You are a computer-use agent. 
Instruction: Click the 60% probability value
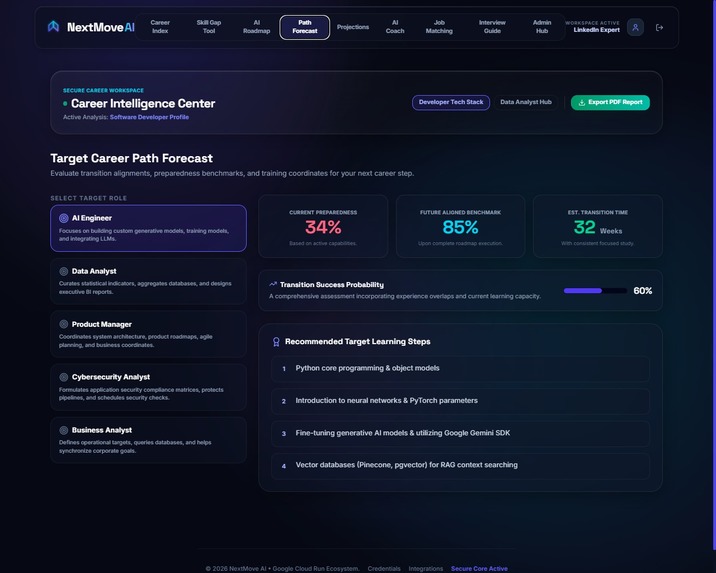tap(642, 291)
